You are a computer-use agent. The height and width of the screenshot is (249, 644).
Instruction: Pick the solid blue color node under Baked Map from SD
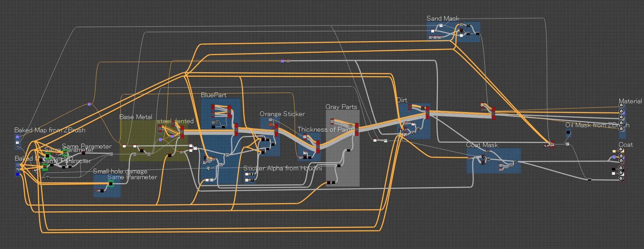[18, 174]
